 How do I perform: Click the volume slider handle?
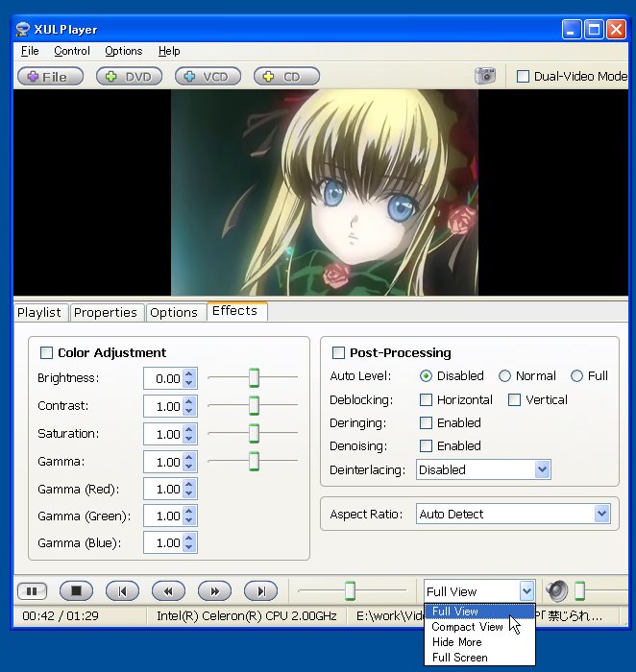tap(580, 590)
